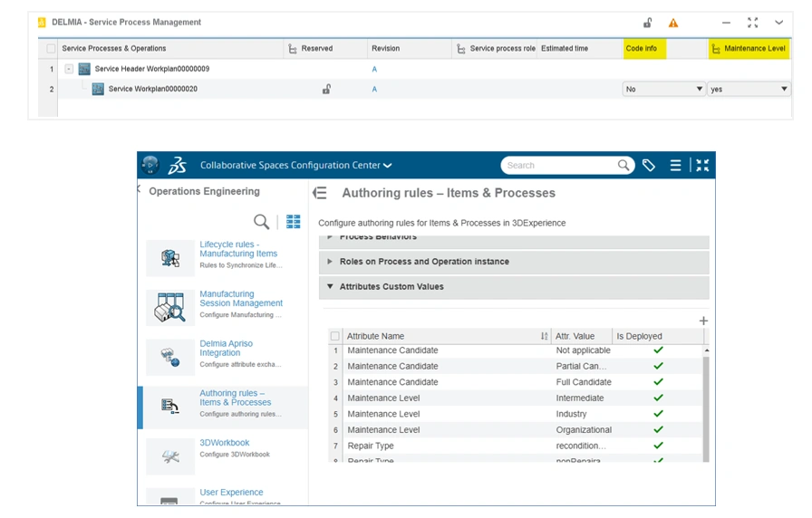Click the 3DS Dassault logo
812x518 pixels.
click(177, 165)
